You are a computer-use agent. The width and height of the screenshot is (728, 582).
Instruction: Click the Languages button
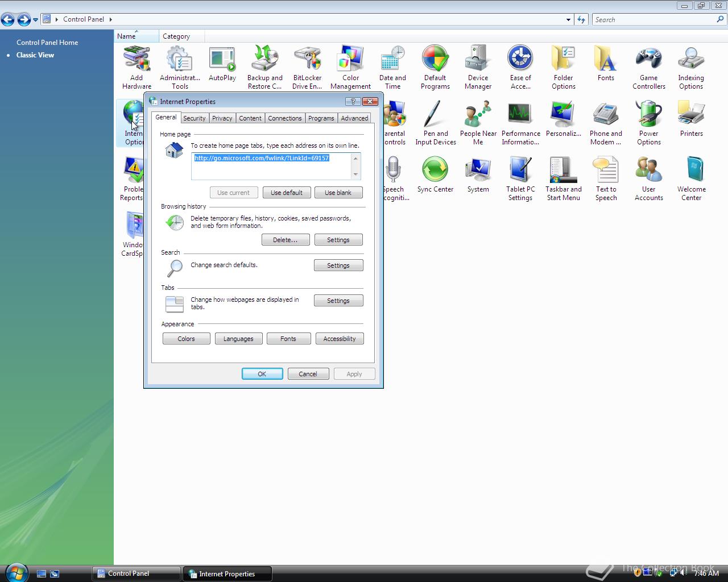238,339
